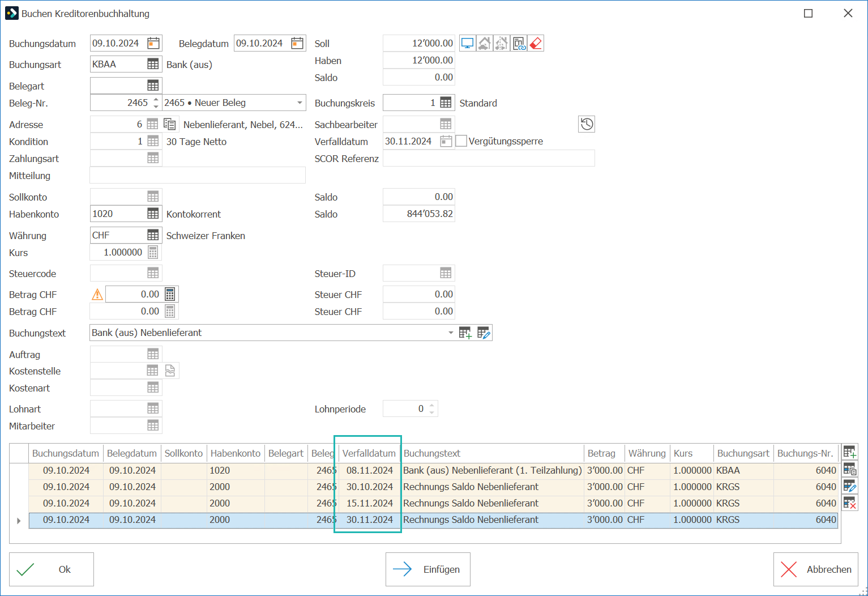The height and width of the screenshot is (596, 868).
Task: Expand the Buchungstext dropdown arrow
Action: click(x=451, y=333)
